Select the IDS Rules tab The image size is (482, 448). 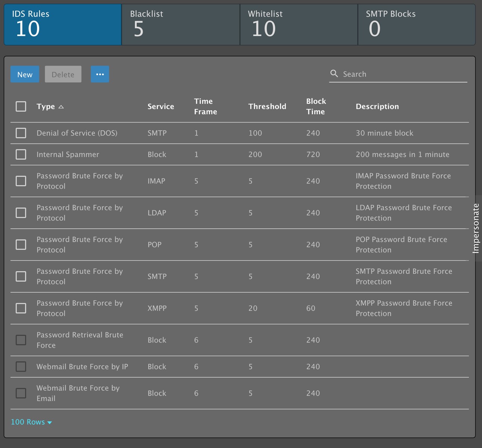(x=63, y=25)
